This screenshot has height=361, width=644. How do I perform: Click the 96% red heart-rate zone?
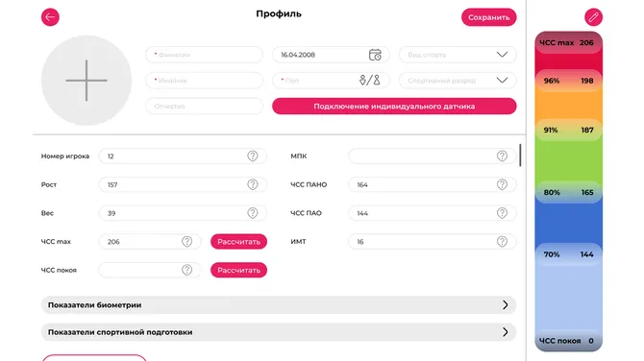[568, 81]
